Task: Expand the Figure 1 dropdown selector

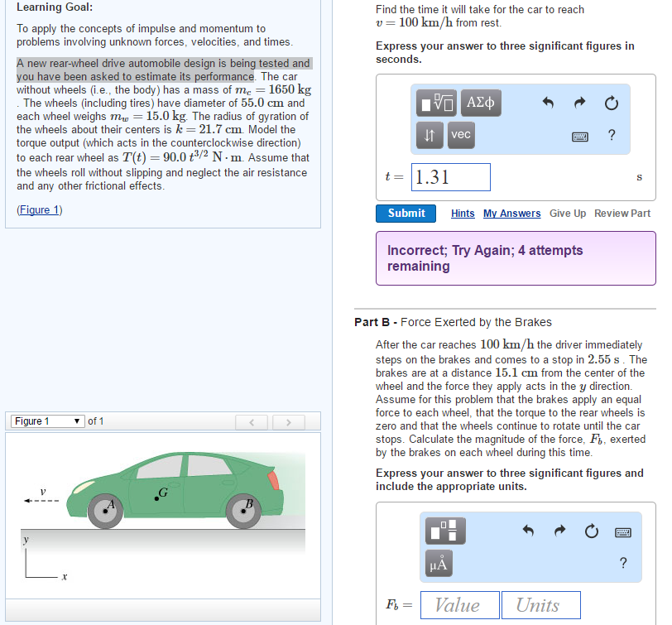Action: tap(46, 421)
